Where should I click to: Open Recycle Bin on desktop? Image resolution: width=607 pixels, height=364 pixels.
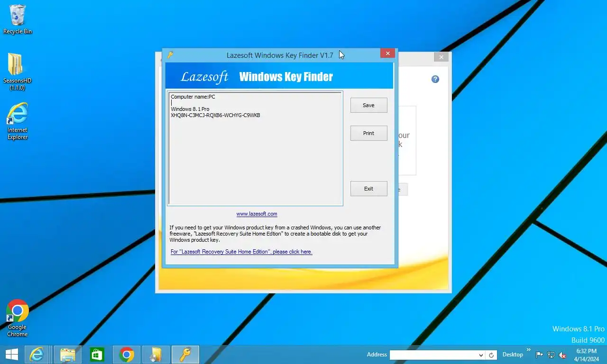pos(18,19)
